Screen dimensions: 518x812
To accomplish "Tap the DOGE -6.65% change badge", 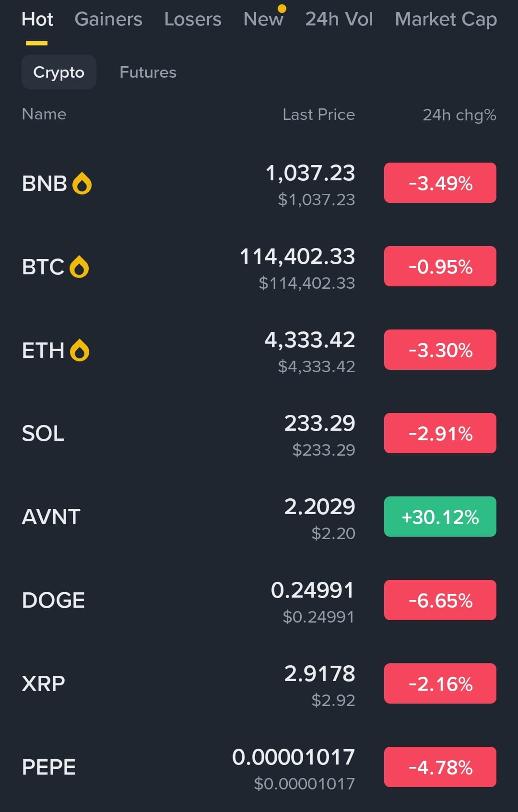I will tap(440, 600).
